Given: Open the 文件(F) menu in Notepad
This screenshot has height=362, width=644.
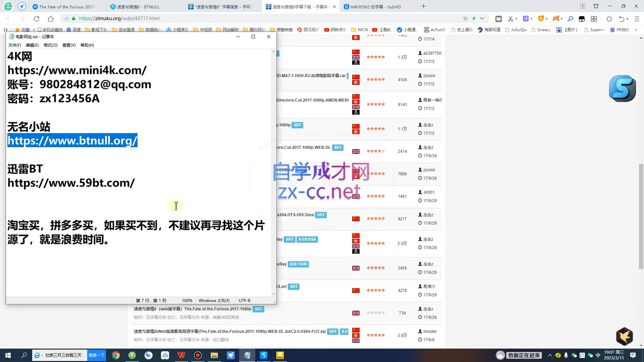Looking at the screenshot, I should tap(15, 45).
